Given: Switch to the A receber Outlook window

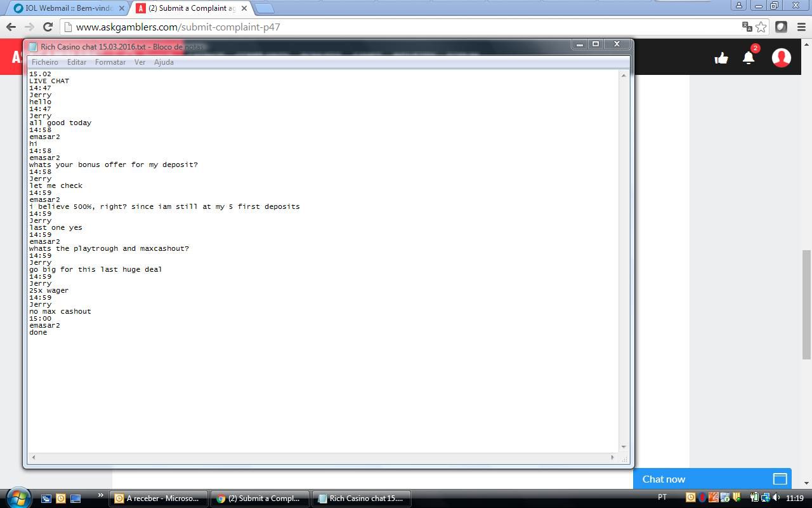Looking at the screenshot, I should click(159, 498).
